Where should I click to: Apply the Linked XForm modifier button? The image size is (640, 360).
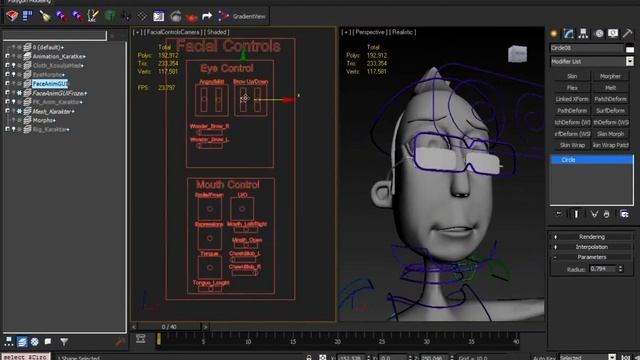click(572, 99)
